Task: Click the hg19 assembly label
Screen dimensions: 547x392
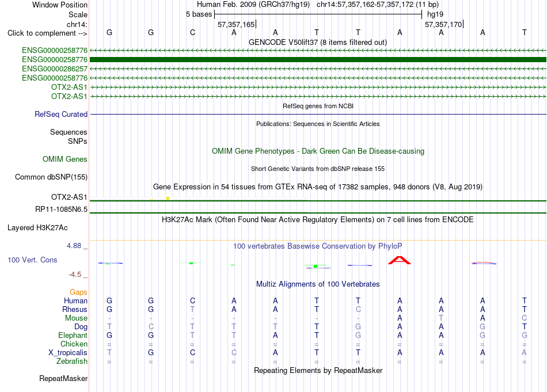Action: [435, 14]
